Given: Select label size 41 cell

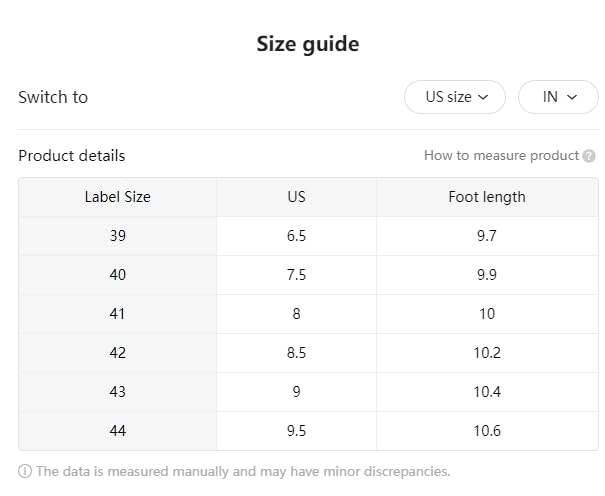Looking at the screenshot, I should coord(117,314).
